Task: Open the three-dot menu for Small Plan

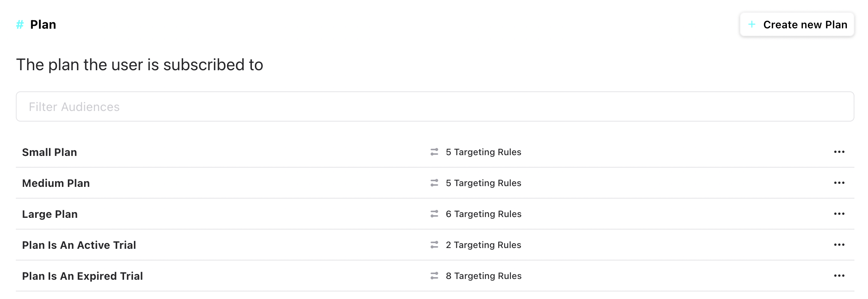Action: tap(839, 152)
